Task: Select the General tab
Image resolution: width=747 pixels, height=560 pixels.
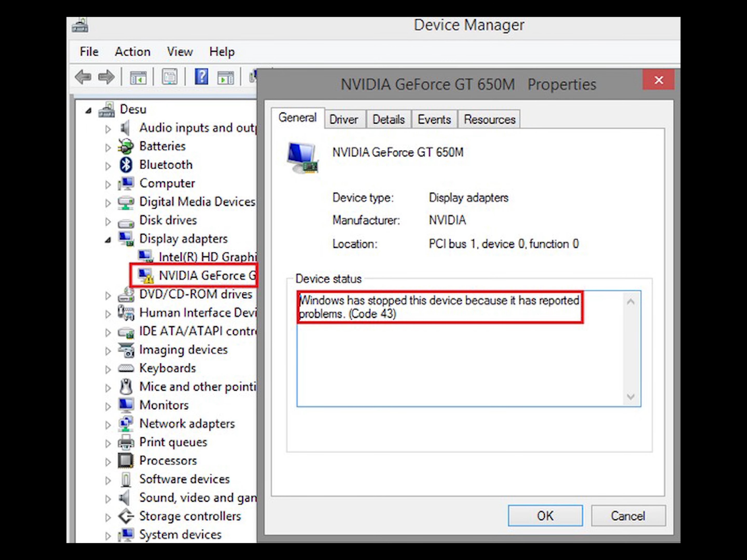Action: click(298, 118)
